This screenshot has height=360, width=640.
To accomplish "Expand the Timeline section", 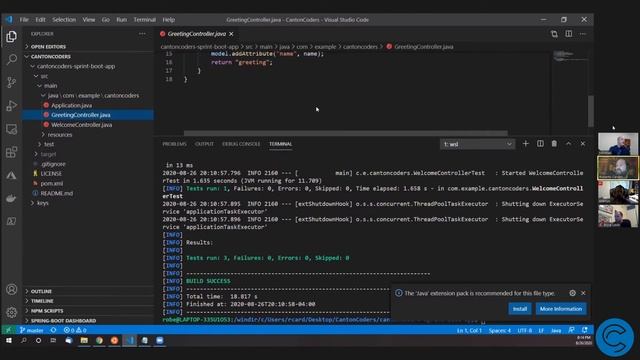I will tap(88, 301).
